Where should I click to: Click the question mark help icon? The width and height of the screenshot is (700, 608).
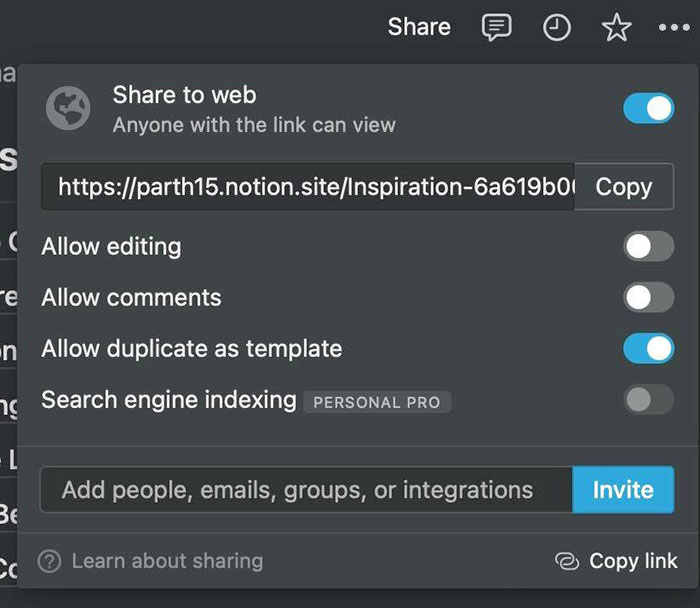point(49,561)
